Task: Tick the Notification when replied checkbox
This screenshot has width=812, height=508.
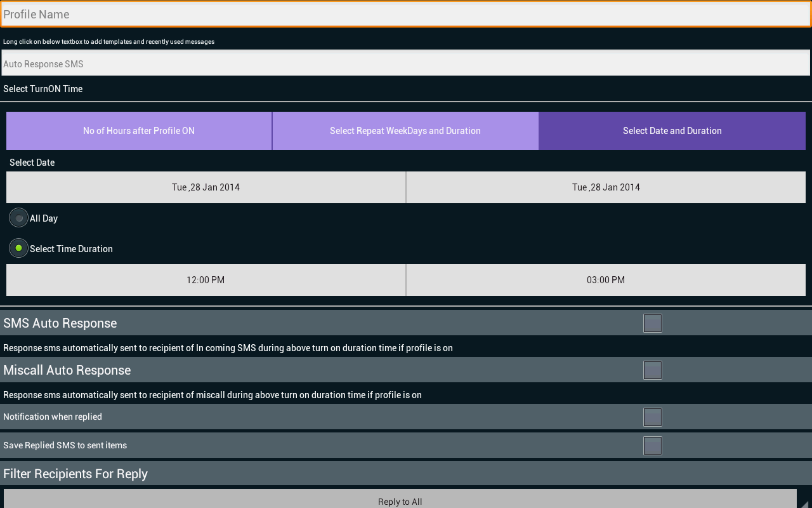Action: pos(653,417)
